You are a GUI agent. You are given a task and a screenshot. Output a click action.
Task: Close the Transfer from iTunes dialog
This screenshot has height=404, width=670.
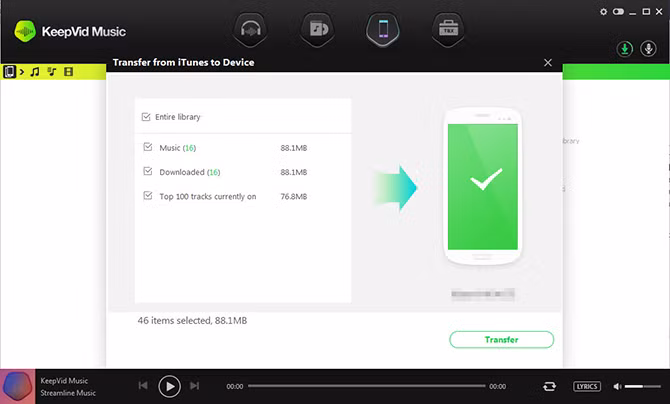[547, 63]
